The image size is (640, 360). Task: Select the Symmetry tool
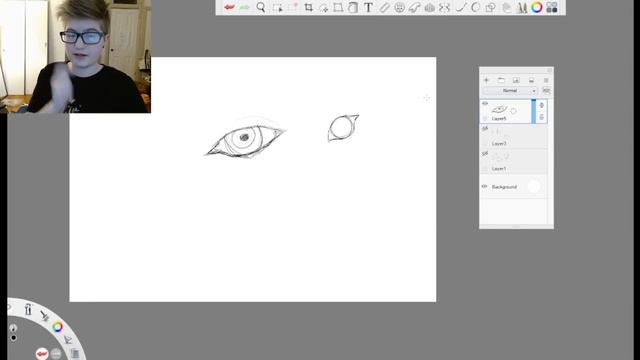(x=445, y=7)
